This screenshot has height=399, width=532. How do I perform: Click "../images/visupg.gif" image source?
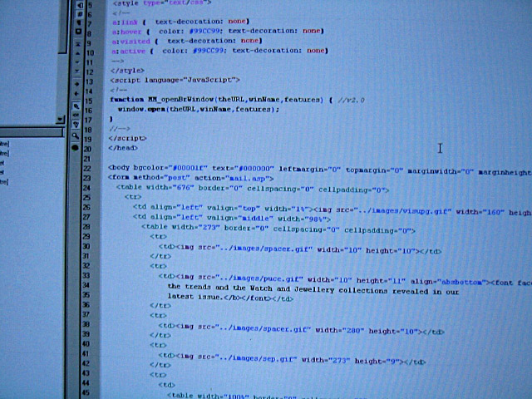pyautogui.click(x=403, y=211)
